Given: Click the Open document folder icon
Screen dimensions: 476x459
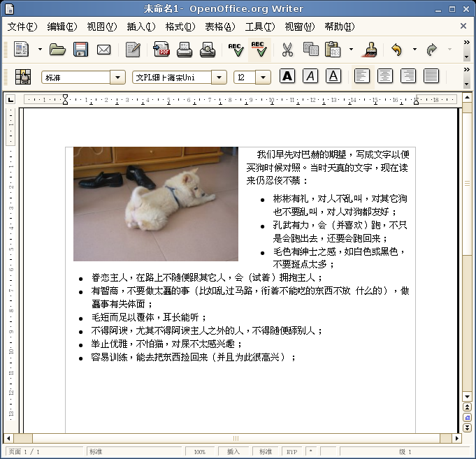Looking at the screenshot, I should (x=57, y=50).
